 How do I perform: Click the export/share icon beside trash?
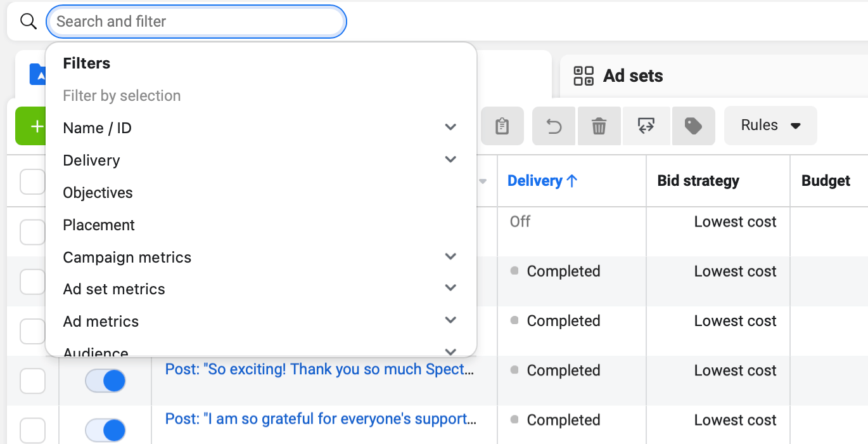(646, 126)
